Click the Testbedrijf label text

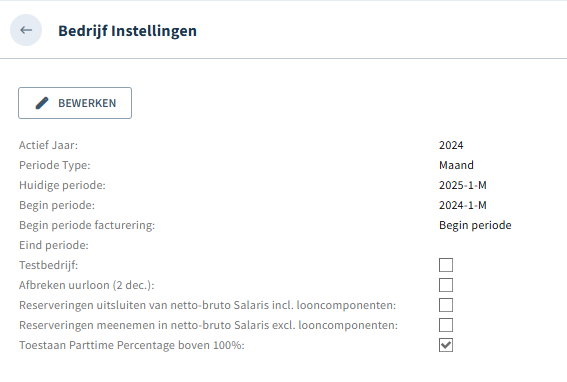[x=48, y=265]
